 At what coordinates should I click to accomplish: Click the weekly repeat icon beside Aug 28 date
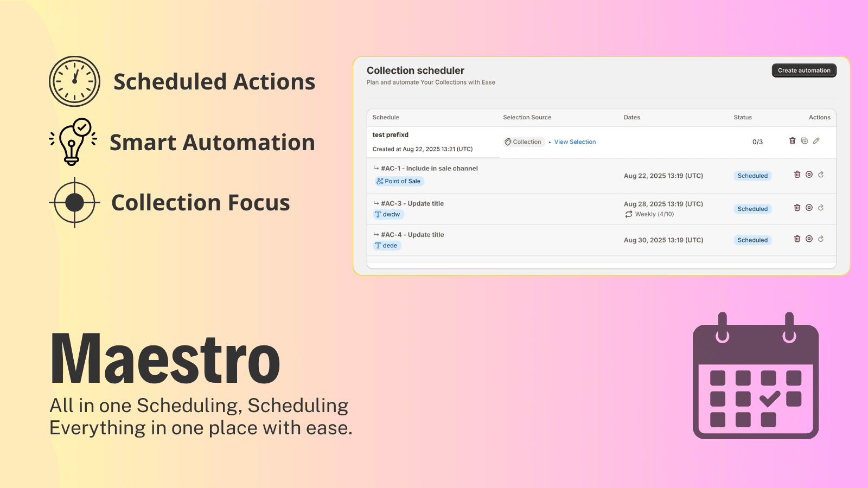pos(629,214)
